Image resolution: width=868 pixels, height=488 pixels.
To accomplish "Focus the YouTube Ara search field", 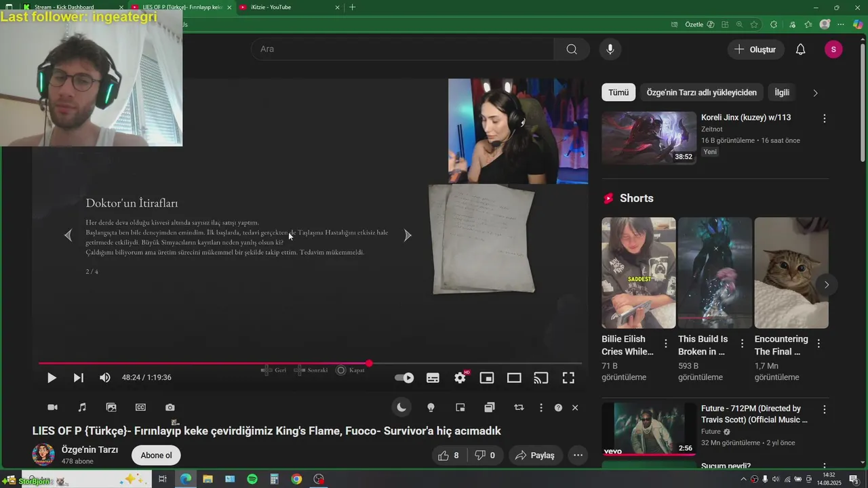I will [x=402, y=49].
